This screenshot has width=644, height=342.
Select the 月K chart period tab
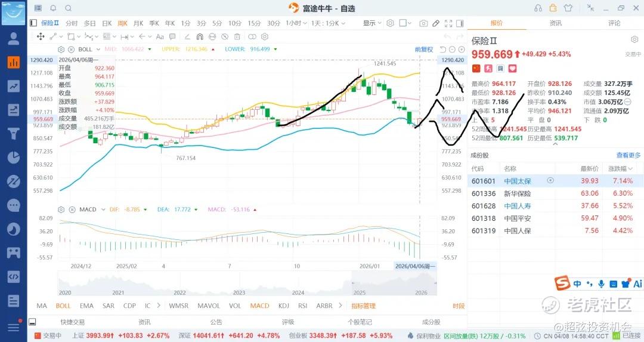pyautogui.click(x=138, y=23)
